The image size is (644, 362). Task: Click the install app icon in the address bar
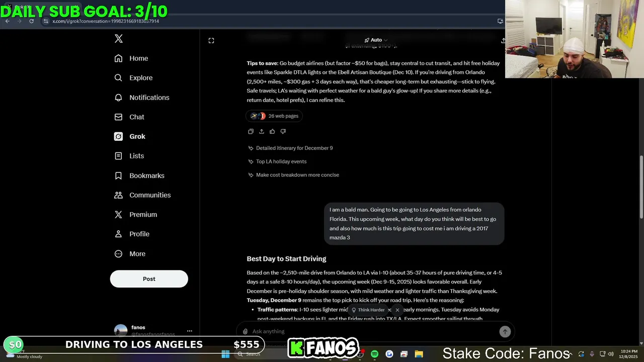500,21
